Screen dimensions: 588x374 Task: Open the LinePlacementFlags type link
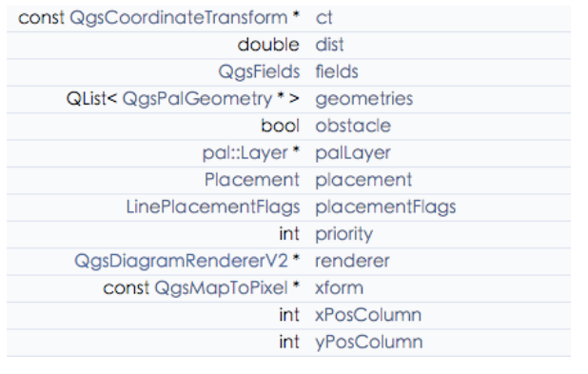(213, 207)
